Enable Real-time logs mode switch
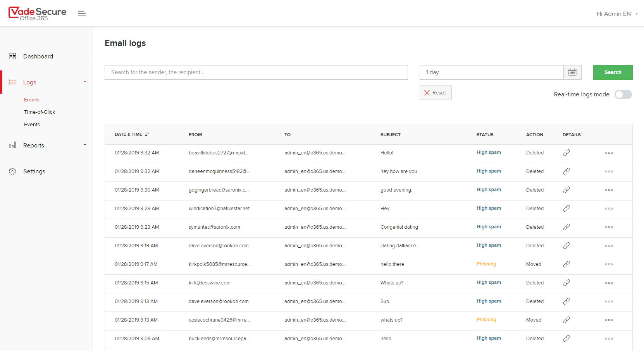 click(x=623, y=94)
